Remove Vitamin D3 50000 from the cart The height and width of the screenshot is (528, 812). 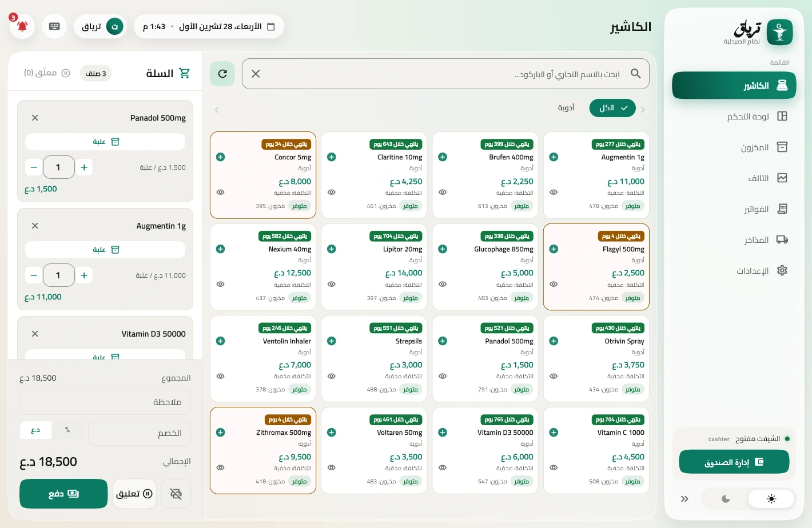pos(35,334)
